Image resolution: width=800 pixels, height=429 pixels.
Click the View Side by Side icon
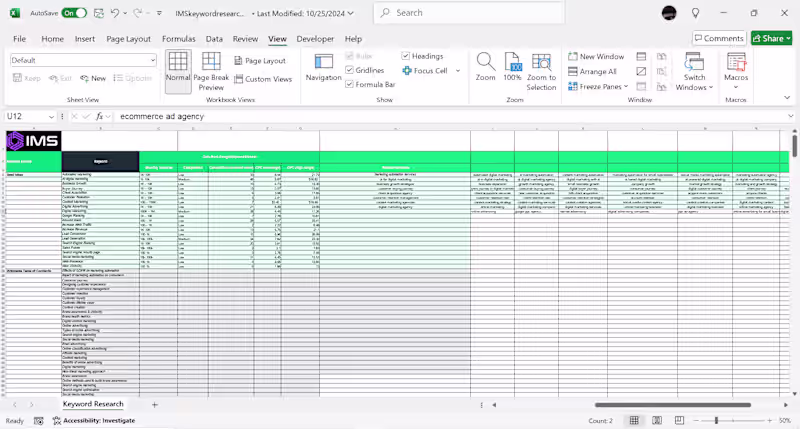click(662, 57)
